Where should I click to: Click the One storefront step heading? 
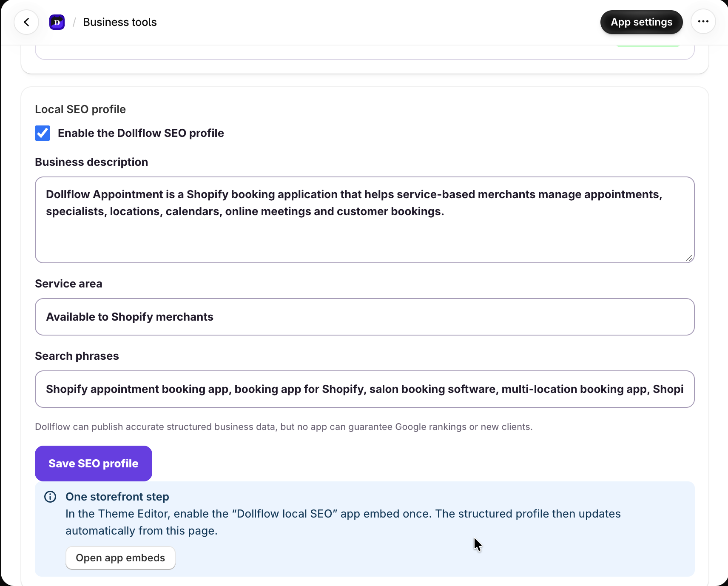tap(117, 497)
